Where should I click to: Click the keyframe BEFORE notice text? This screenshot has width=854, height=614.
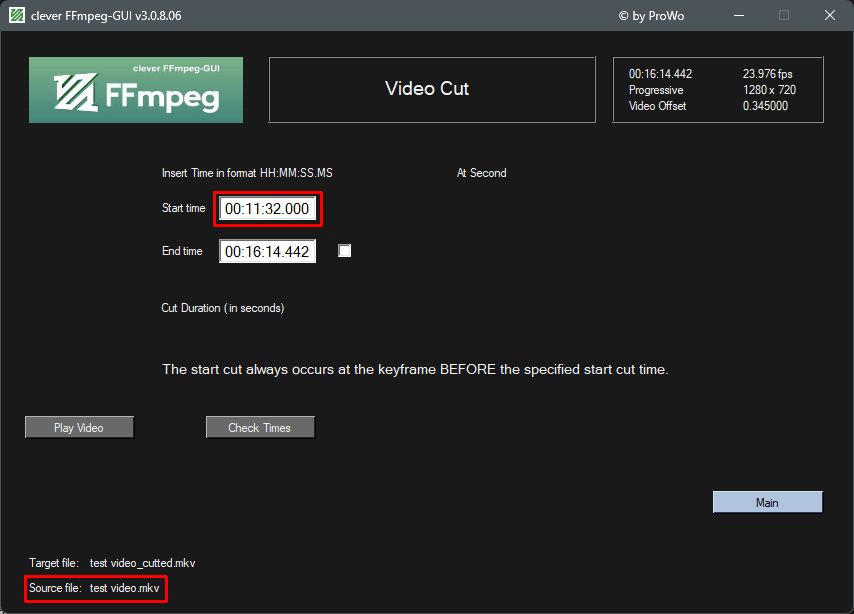(x=416, y=369)
